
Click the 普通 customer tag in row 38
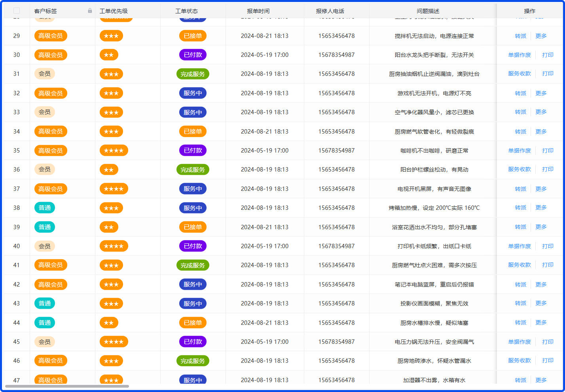(x=45, y=208)
